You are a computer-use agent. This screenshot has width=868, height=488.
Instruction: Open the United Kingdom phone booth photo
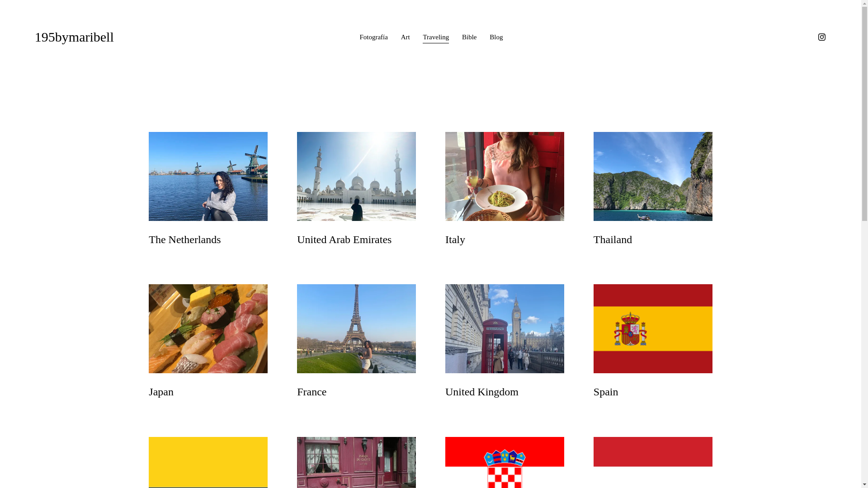pyautogui.click(x=505, y=328)
